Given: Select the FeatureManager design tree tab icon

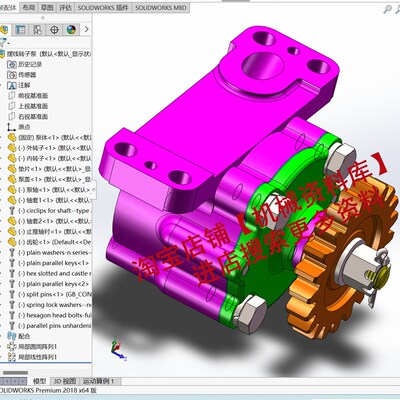Looking at the screenshot, I should [x=4, y=30].
